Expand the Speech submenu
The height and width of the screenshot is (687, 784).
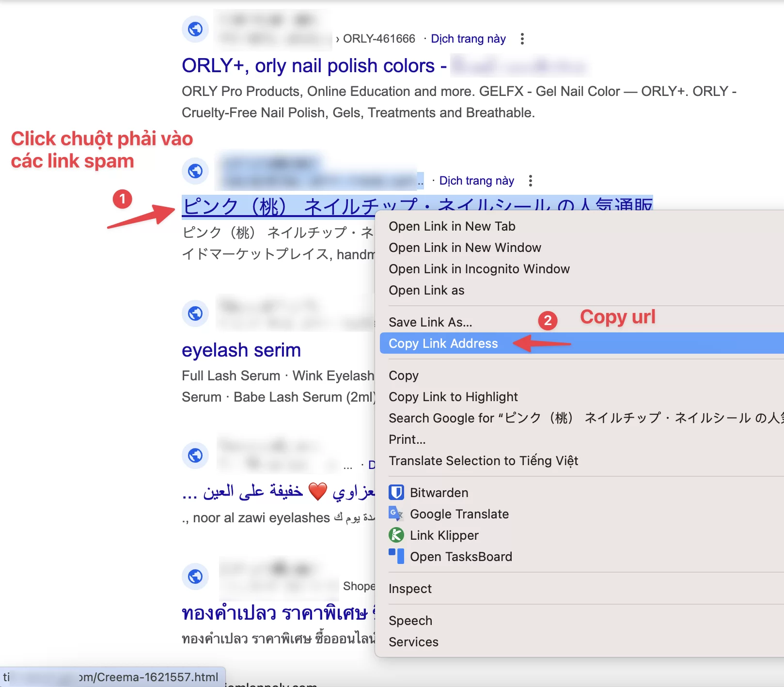581,621
